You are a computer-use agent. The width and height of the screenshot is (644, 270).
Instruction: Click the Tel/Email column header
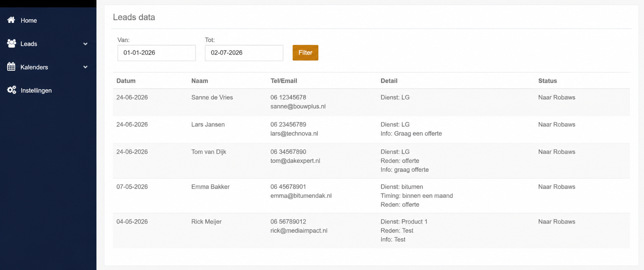tap(284, 81)
